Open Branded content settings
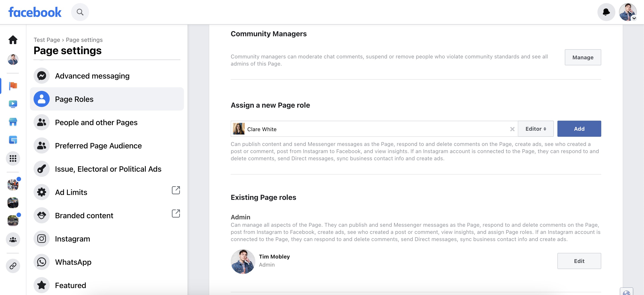Image resolution: width=644 pixels, height=295 pixels. [x=107, y=215]
